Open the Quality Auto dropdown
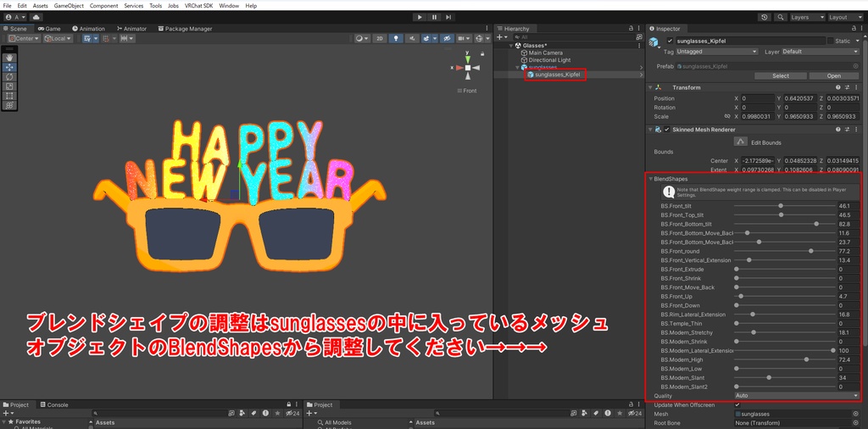This screenshot has width=868, height=429. (797, 396)
